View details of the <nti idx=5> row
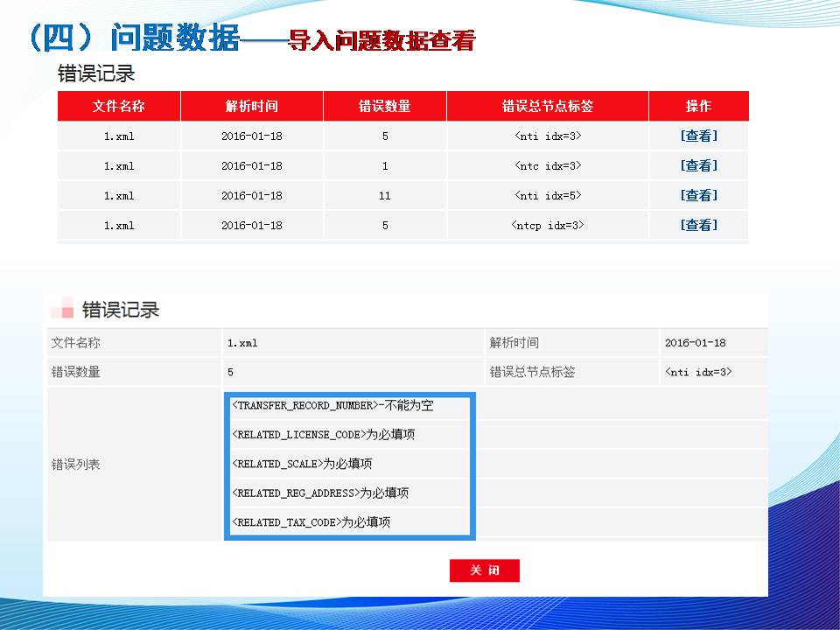Screen dimensions: 840x630 click(x=698, y=195)
